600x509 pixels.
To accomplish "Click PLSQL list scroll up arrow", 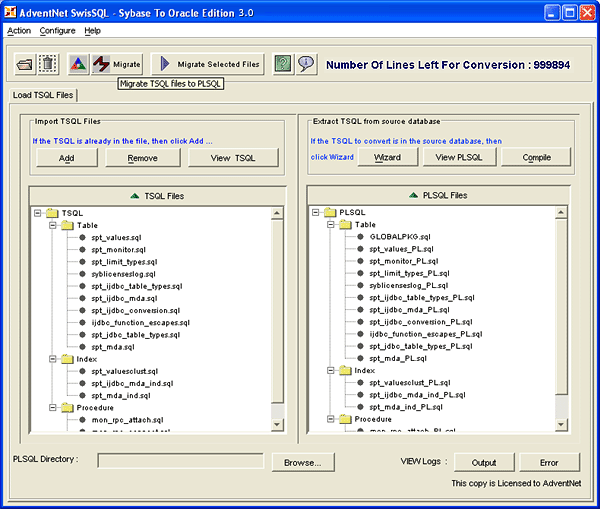I will [561, 212].
